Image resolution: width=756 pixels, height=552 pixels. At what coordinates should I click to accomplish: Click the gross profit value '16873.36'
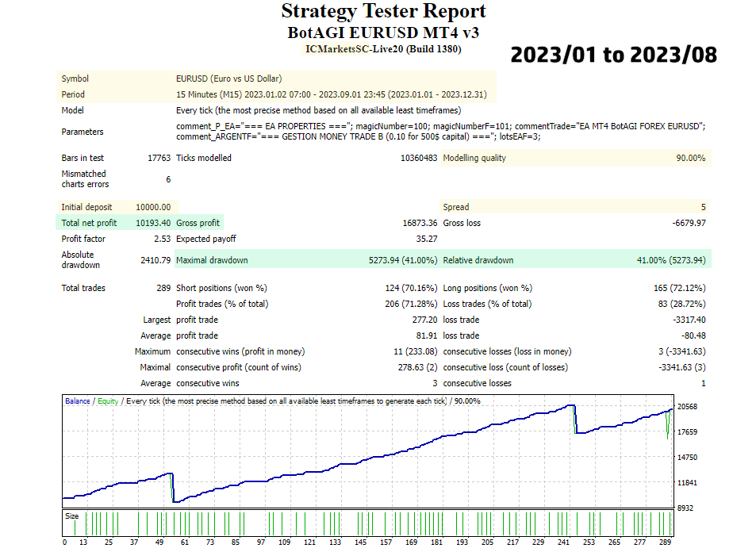click(x=420, y=223)
